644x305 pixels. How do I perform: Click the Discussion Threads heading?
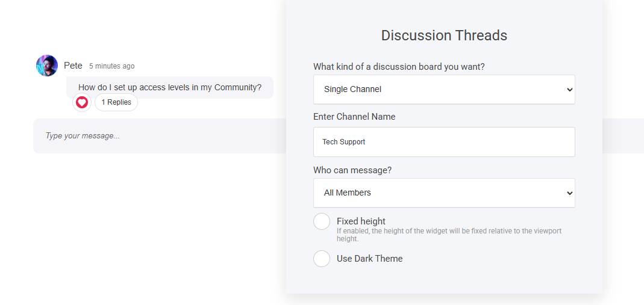[444, 35]
